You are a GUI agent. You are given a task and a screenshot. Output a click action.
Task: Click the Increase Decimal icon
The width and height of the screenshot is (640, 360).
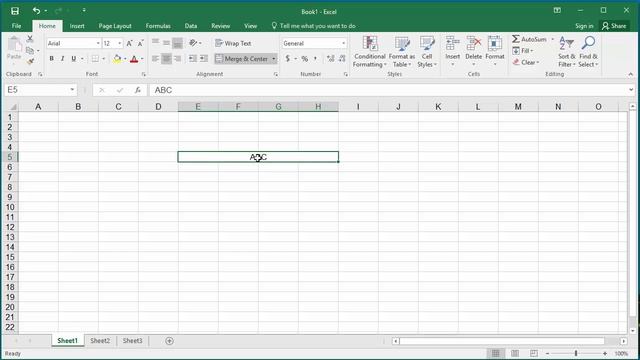(331, 59)
